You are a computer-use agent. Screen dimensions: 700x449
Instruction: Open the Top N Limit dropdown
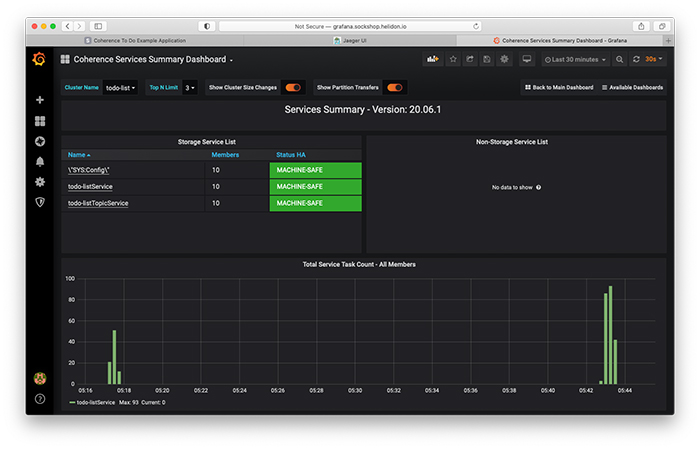(190, 87)
